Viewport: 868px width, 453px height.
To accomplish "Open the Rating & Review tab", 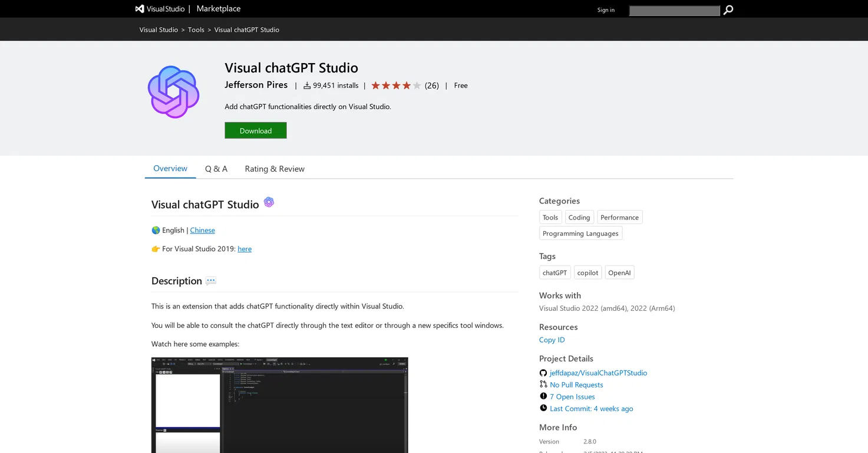I will [275, 169].
